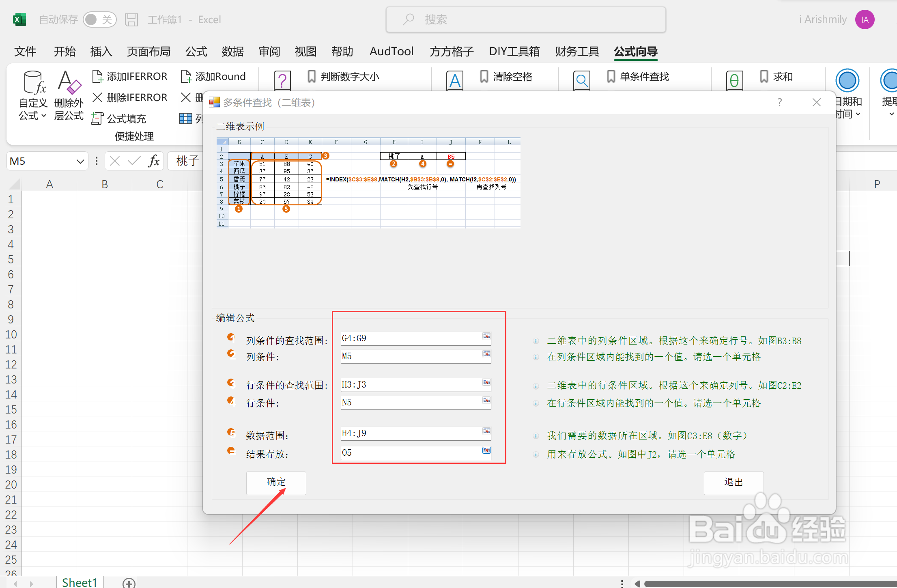Toggle the AutoSave switch
Viewport: 897px width, 588px height.
[99, 19]
